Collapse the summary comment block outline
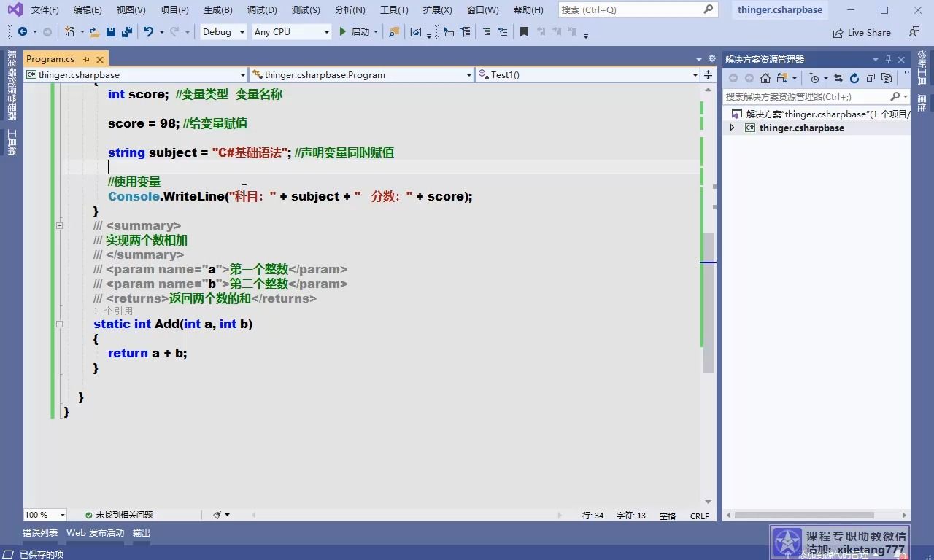The width and height of the screenshot is (934, 560). point(59,225)
